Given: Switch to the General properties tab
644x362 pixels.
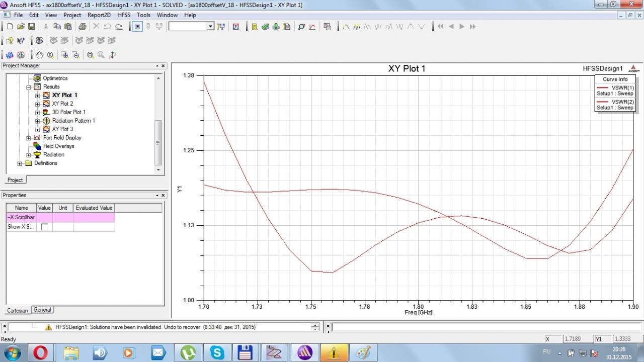Looking at the screenshot, I should (42, 310).
